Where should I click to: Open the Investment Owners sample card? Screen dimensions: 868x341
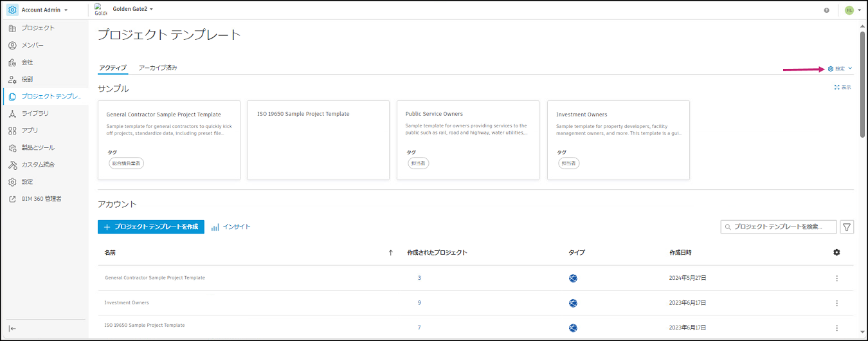[619, 140]
